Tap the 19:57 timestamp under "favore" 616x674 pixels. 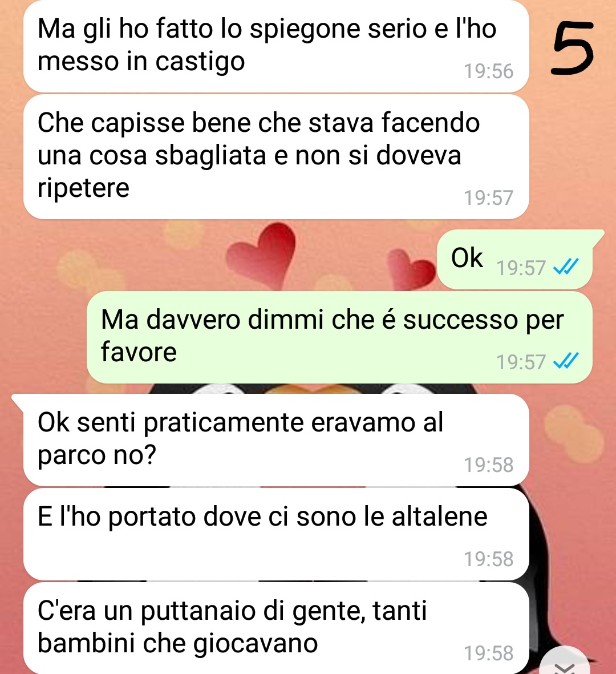click(x=521, y=362)
